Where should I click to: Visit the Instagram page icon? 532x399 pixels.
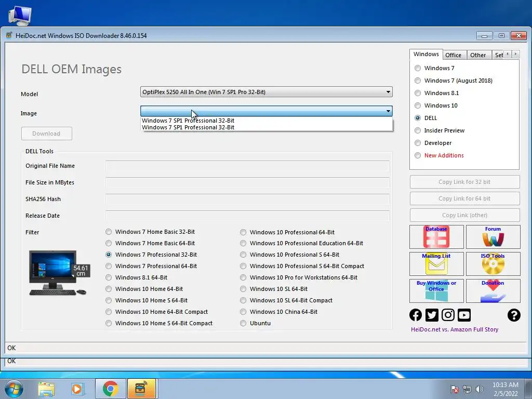coord(448,315)
